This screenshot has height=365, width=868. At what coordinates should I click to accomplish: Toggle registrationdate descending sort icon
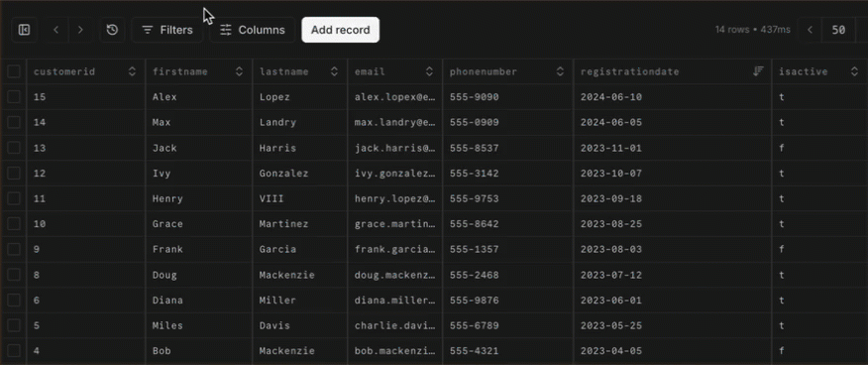(x=758, y=71)
